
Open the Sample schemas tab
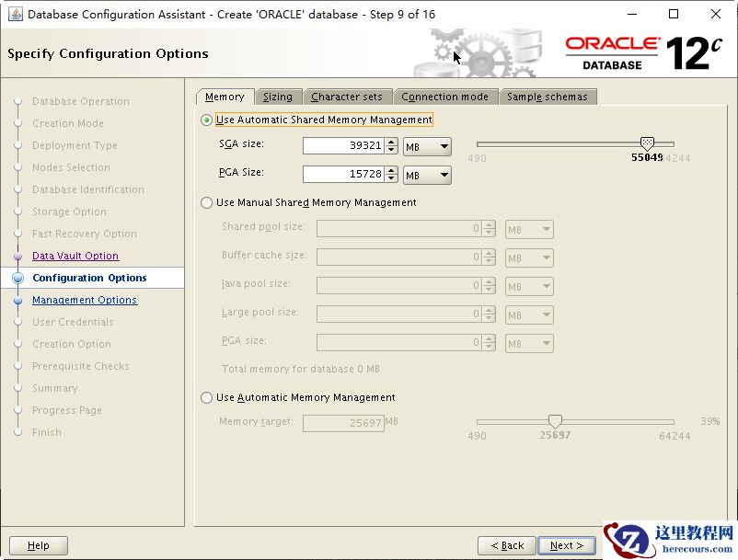547,97
